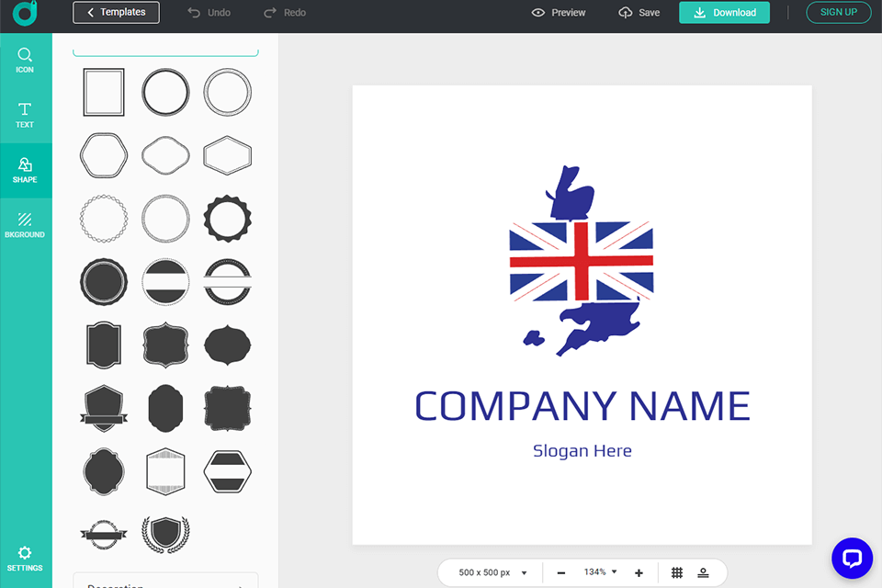Viewport: 882px width, 588px height.
Task: Select the Slogan Here text
Action: (x=582, y=451)
